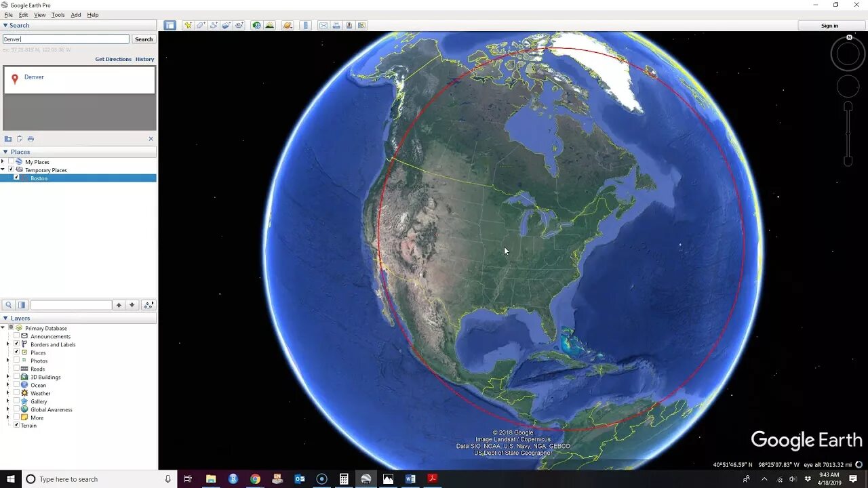This screenshot has width=868, height=488.
Task: Add a placemark with the pushpin tool
Action: tap(188, 25)
